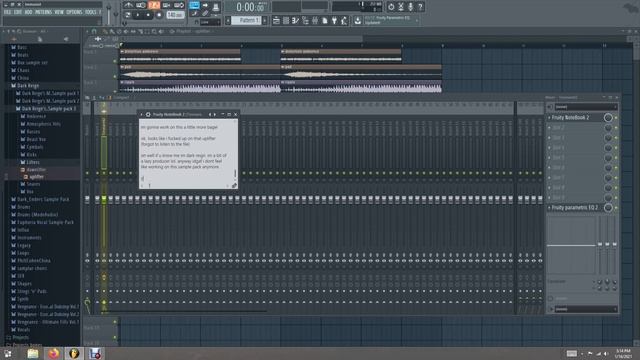Open the playlist view icon in toolbar

tap(276, 20)
